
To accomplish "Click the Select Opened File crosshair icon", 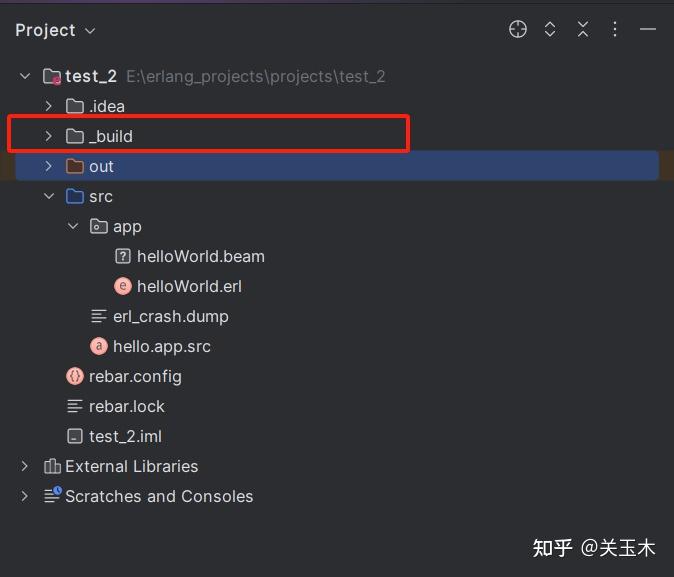I will [518, 30].
